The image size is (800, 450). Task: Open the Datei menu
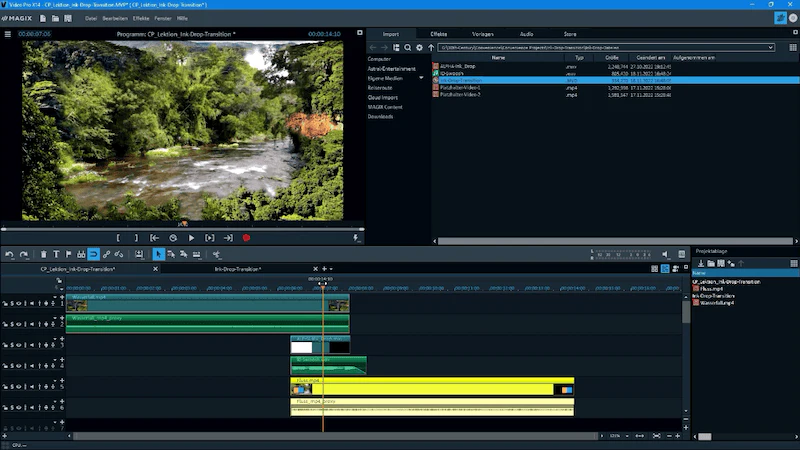tap(91, 18)
